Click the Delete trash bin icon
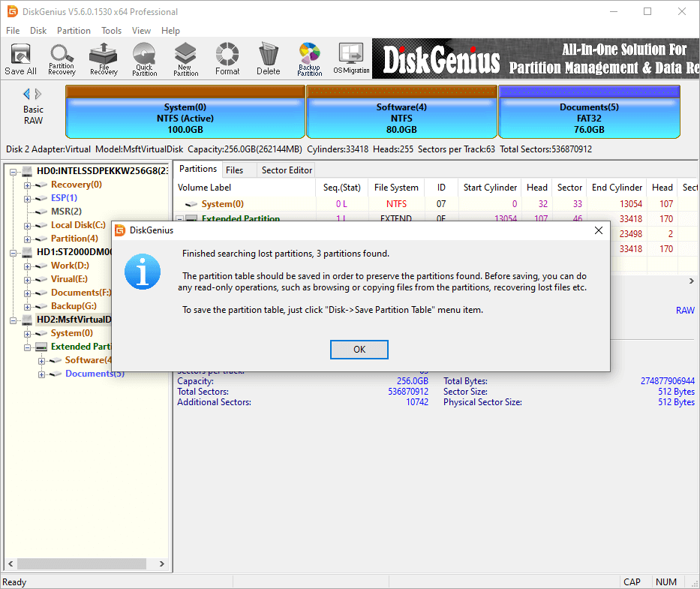The image size is (700, 589). [x=269, y=59]
